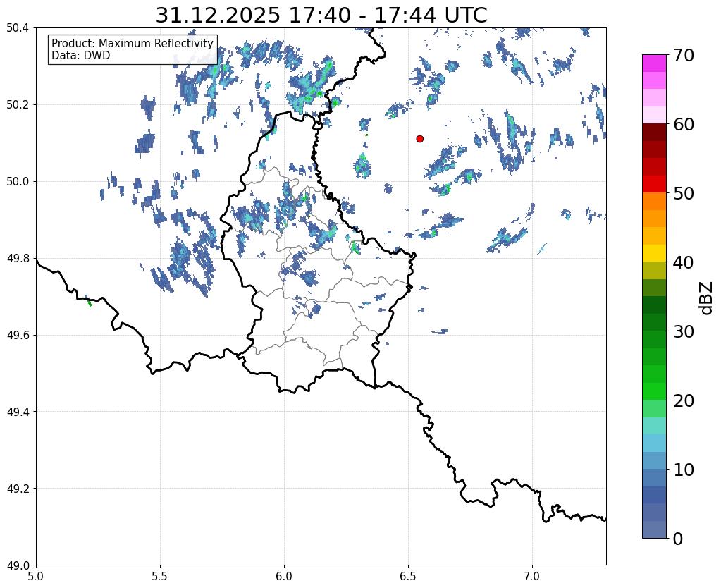Viewport: 721px width, 588px height.
Task: Select the magenta top colorbar segment
Action: click(x=654, y=63)
